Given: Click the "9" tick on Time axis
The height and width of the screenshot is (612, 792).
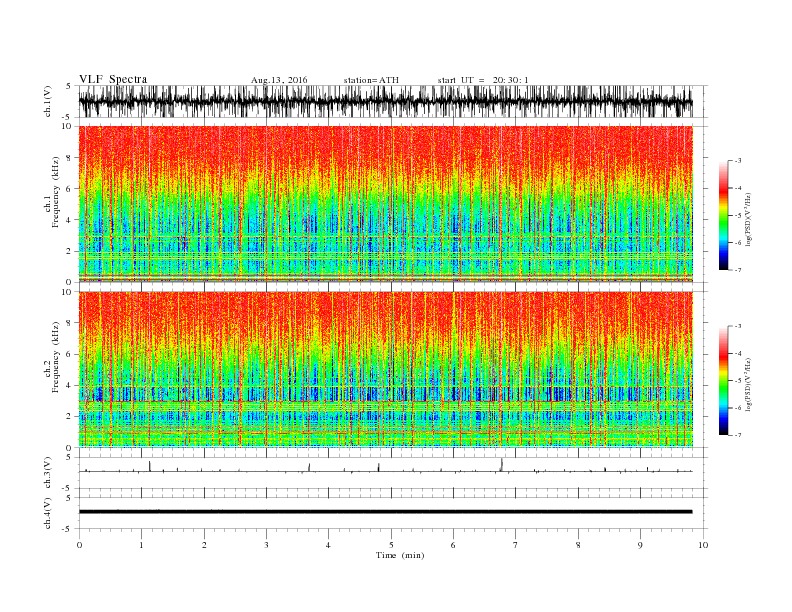Looking at the screenshot, I should coord(640,545).
